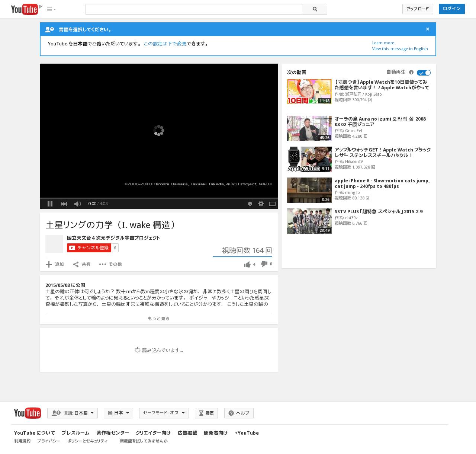Open 新機能を試してみませんか link
Image resolution: width=476 pixels, height=454 pixels.
(x=144, y=441)
